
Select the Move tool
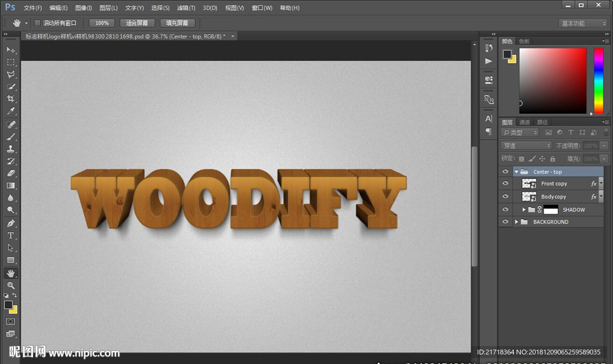point(11,50)
